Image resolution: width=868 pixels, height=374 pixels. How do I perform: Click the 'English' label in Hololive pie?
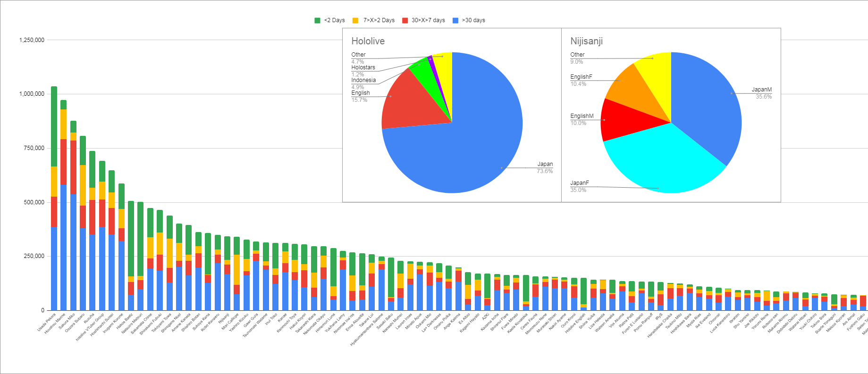[361, 93]
